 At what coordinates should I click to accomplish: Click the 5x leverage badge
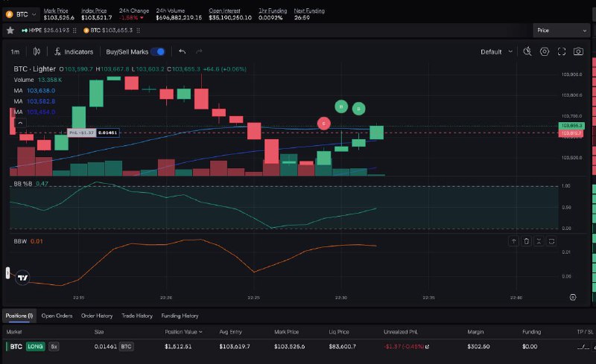tap(54, 346)
